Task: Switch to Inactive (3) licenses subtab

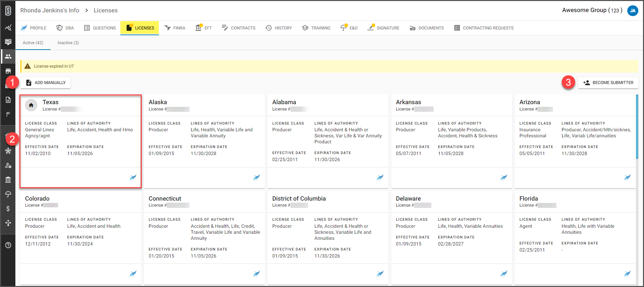Action: 68,43
